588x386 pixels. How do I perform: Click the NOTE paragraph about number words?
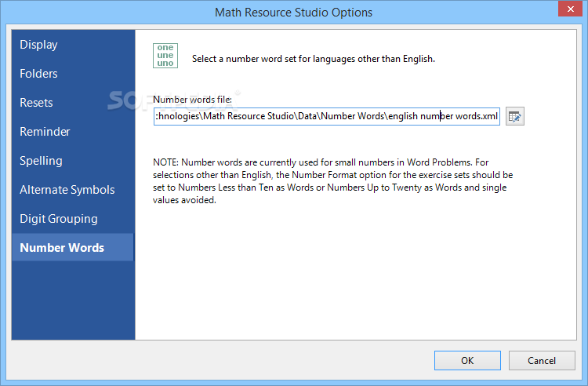point(332,181)
